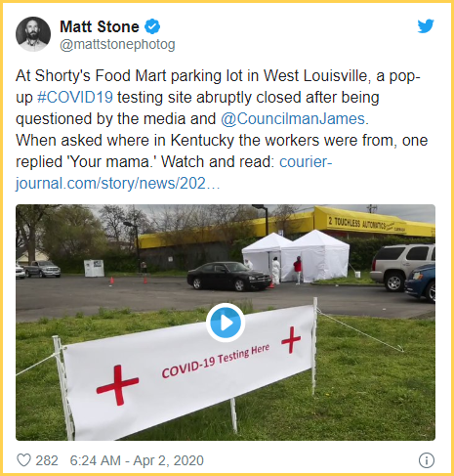This screenshot has height=476, width=454.
Task: Open the @CouncilmanJames mention
Action: click(293, 118)
